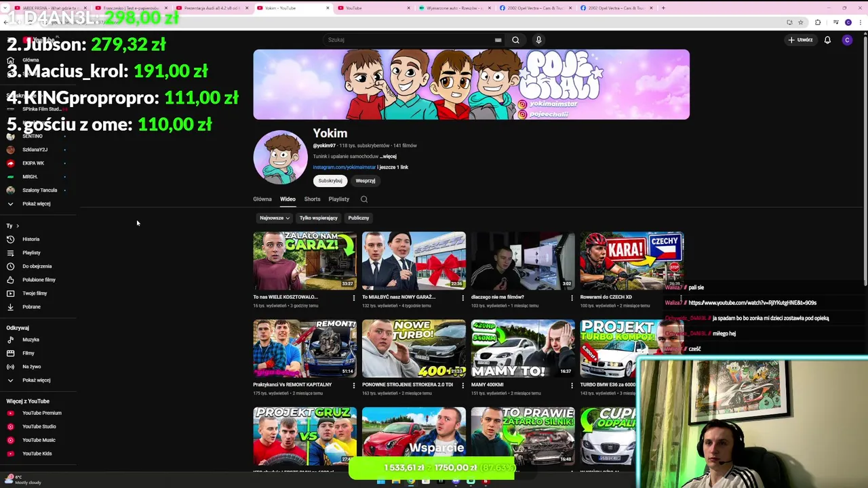Open the EKIPA WK subscription channel

click(x=33, y=163)
